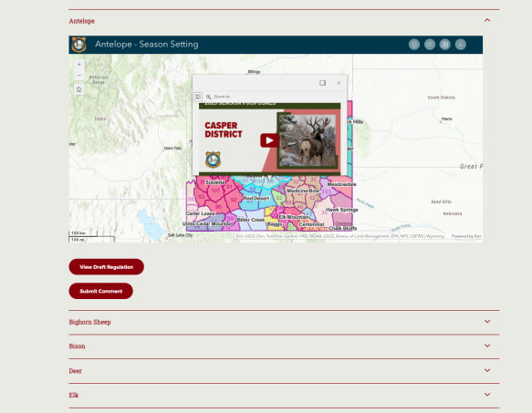This screenshot has height=413, width=532.
Task: Click hunt area 96 on map
Action: [218, 206]
